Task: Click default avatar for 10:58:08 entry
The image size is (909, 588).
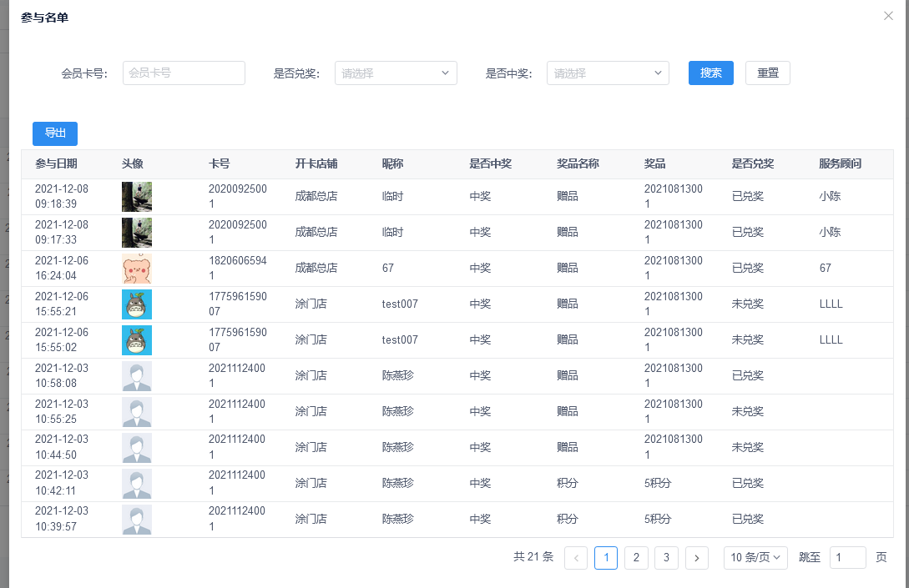Action: [x=137, y=376]
